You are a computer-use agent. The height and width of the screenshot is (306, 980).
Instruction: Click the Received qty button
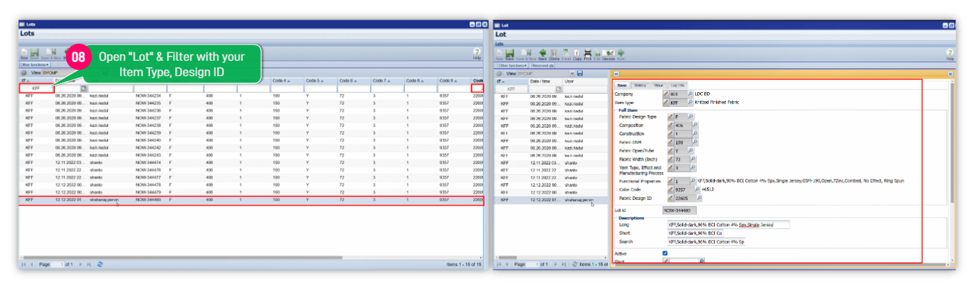[543, 65]
